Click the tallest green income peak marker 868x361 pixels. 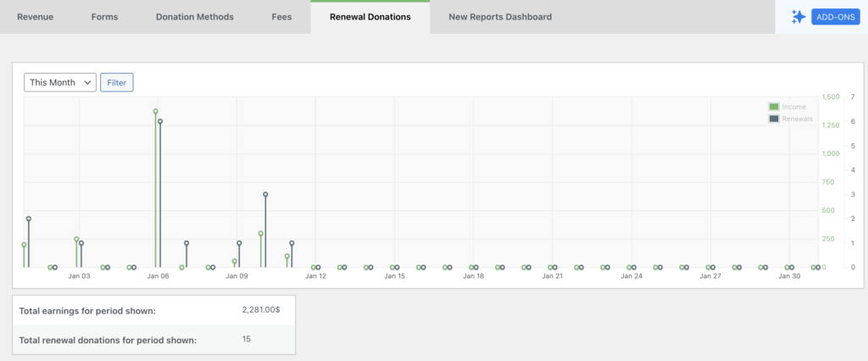point(155,111)
